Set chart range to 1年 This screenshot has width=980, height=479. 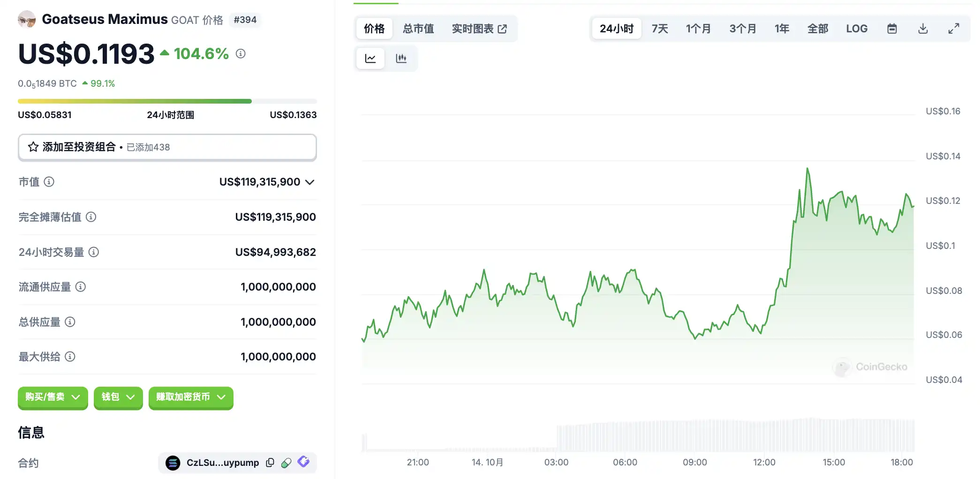(x=782, y=29)
